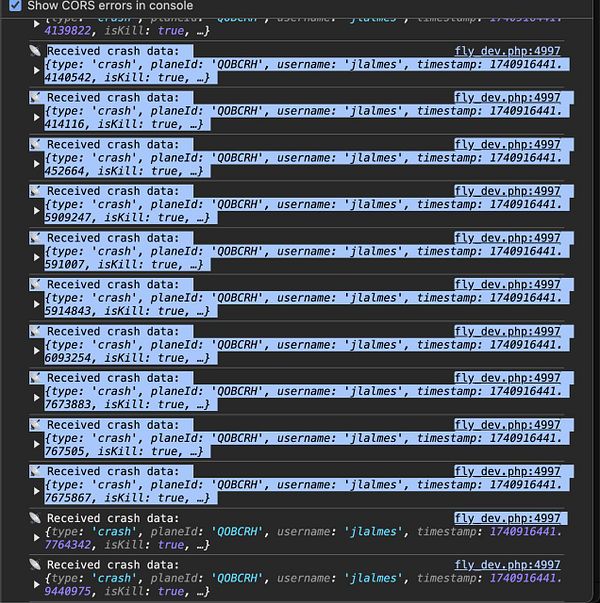Open fly_dev.php:4997 link for entry 5914843

point(507,285)
